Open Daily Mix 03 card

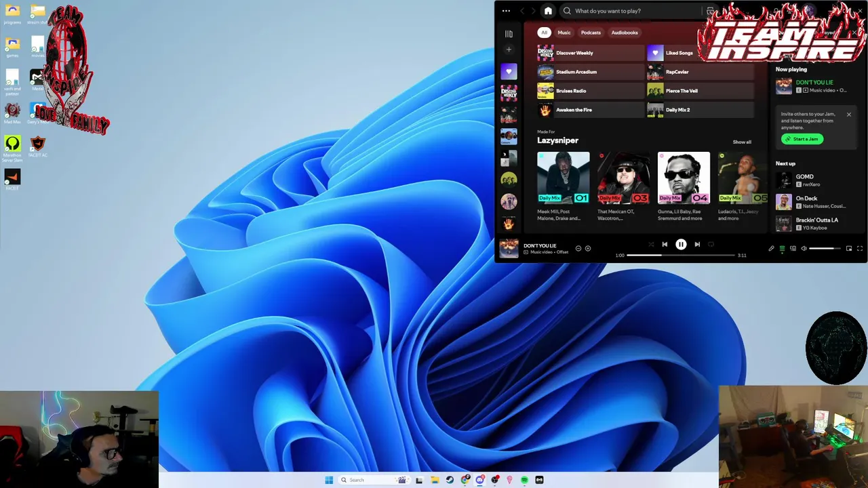click(x=623, y=186)
